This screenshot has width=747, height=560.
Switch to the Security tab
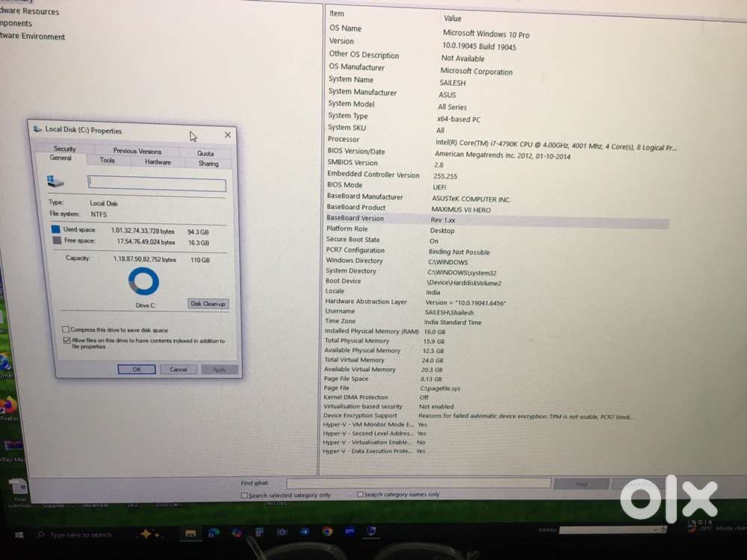click(x=64, y=149)
